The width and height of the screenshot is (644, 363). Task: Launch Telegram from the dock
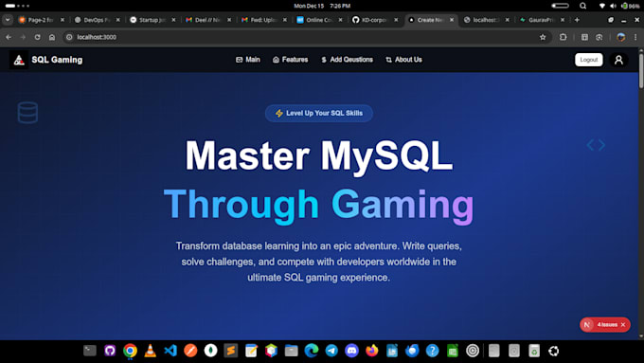tap(331, 351)
